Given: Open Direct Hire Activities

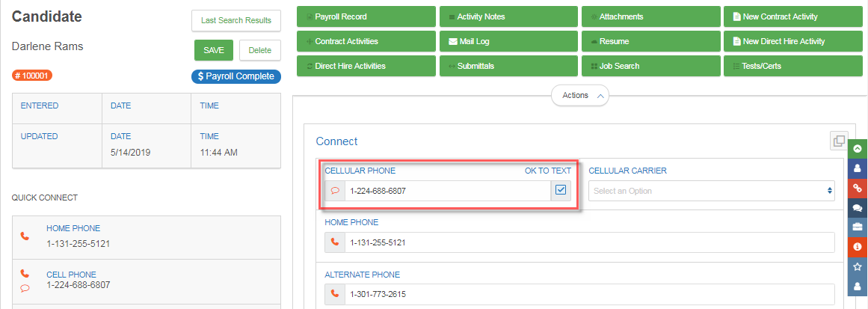Looking at the screenshot, I should point(366,66).
